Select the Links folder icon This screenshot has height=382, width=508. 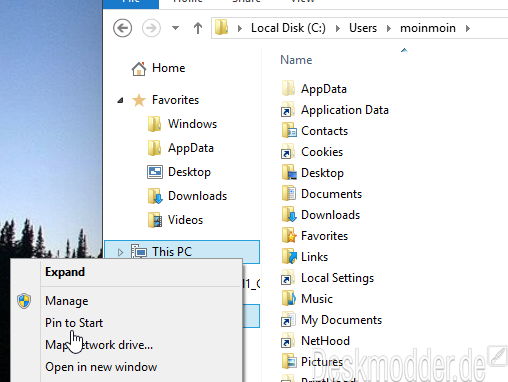289,257
